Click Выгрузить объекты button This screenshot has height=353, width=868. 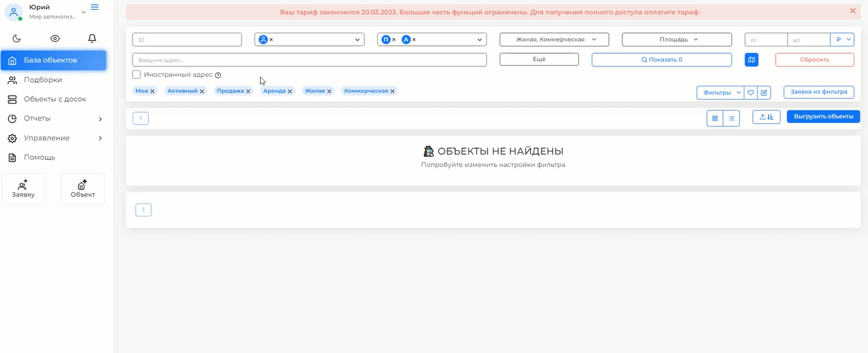pos(824,117)
